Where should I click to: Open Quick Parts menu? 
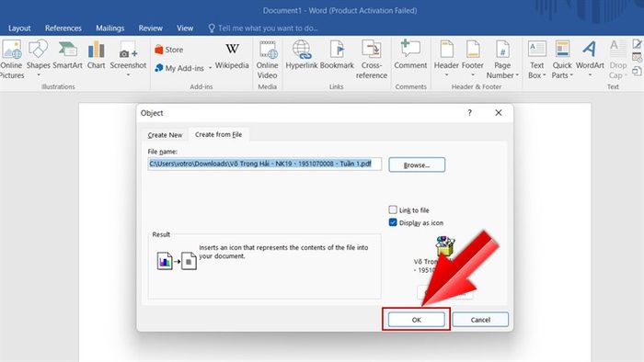562,60
